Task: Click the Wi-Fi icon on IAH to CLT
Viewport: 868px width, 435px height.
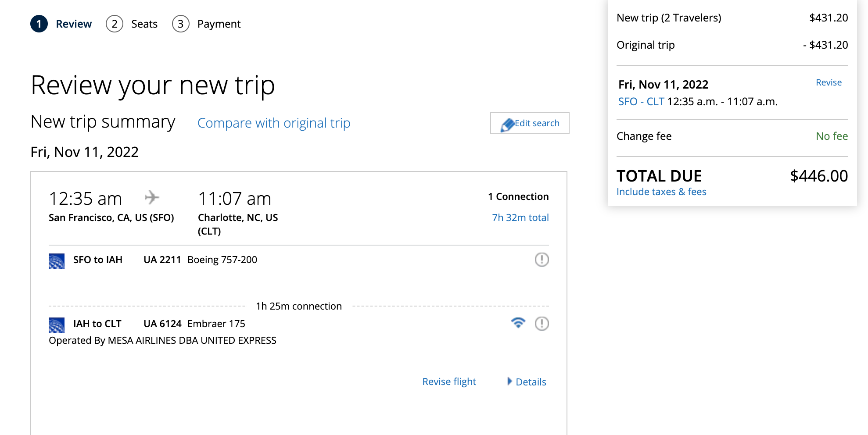Action: click(x=518, y=323)
